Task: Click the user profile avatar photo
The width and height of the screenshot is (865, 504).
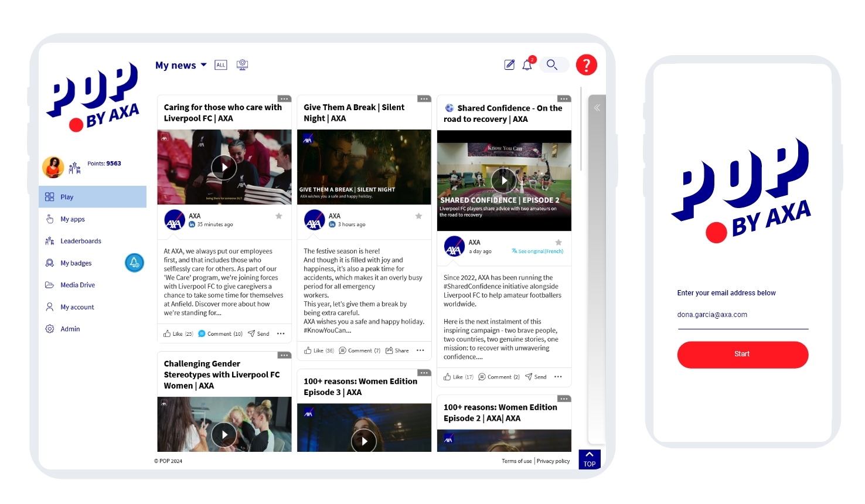Action: (x=53, y=167)
